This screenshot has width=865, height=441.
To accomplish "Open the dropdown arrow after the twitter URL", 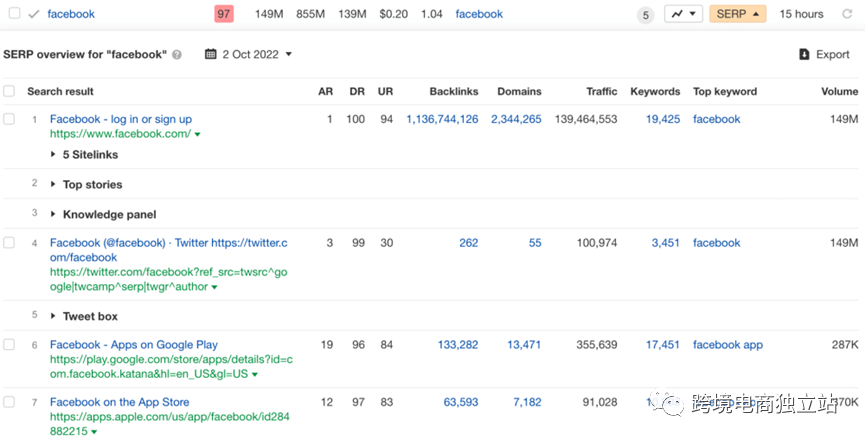I will click(x=214, y=287).
